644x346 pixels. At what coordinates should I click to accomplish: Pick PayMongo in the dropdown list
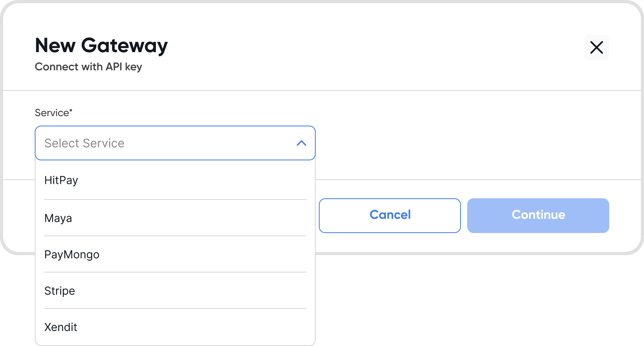click(175, 254)
